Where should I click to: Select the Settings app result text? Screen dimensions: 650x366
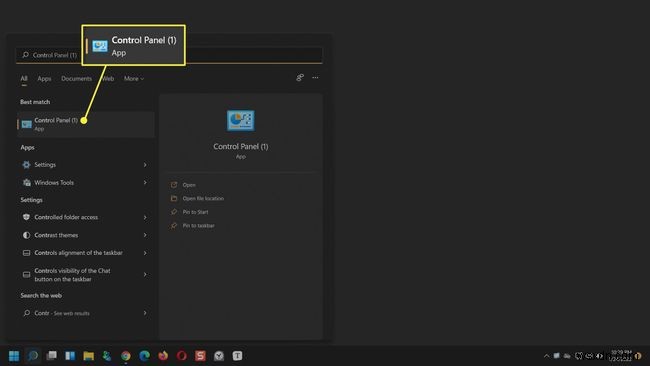click(45, 165)
